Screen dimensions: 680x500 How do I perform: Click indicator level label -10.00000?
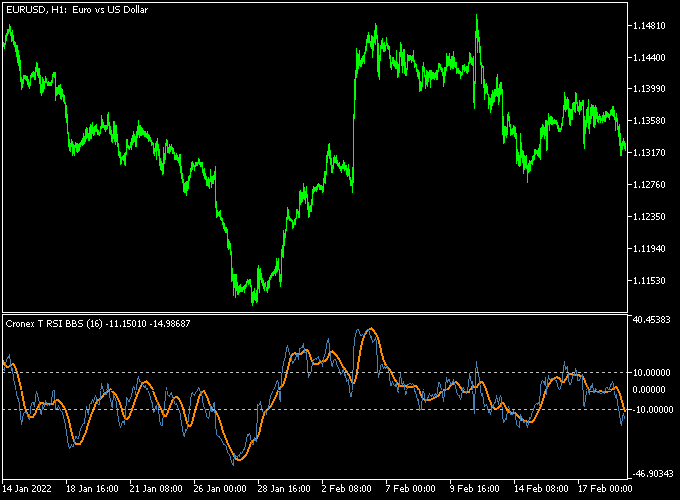(651, 409)
